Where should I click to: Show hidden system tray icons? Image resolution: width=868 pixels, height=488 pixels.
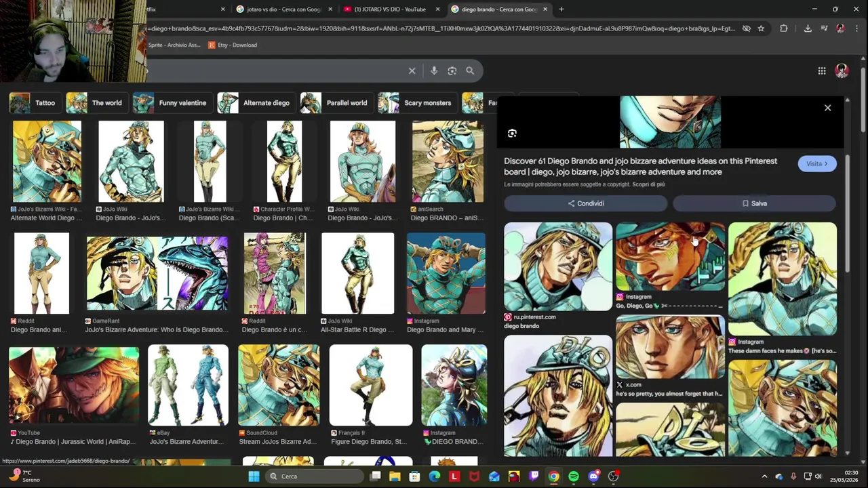(764, 476)
